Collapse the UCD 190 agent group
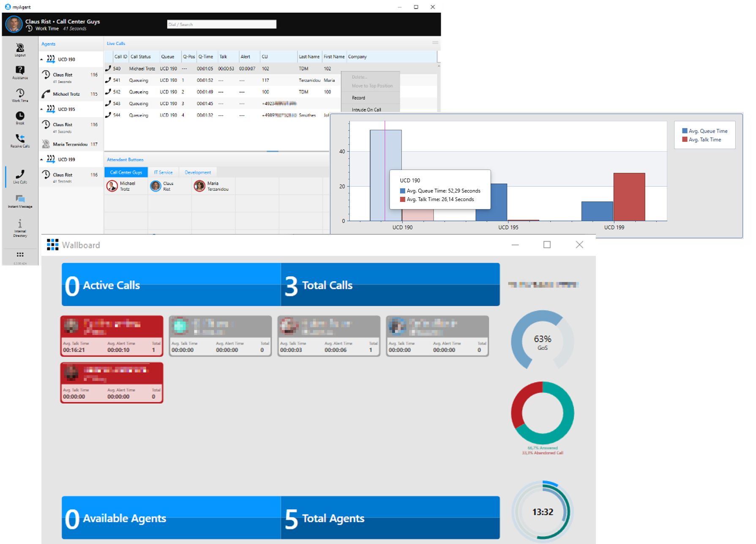The width and height of the screenshot is (756, 544). pos(41,60)
